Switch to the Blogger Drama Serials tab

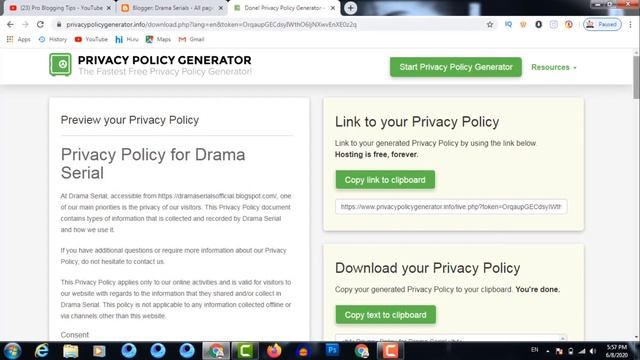coord(172,8)
